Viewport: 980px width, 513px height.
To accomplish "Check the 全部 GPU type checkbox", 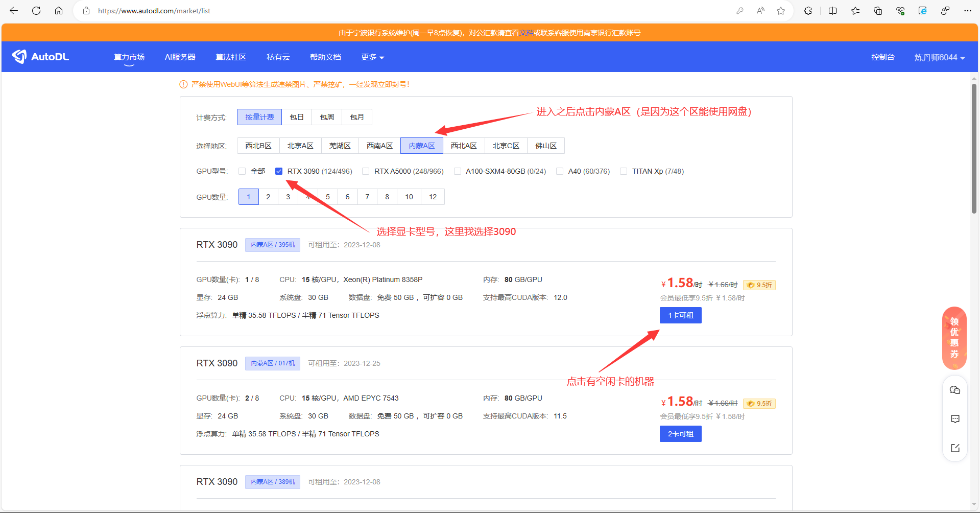I will pyautogui.click(x=242, y=171).
